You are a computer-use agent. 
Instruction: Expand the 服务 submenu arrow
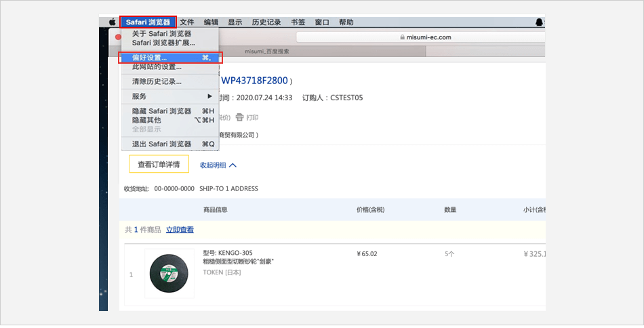pyautogui.click(x=209, y=96)
